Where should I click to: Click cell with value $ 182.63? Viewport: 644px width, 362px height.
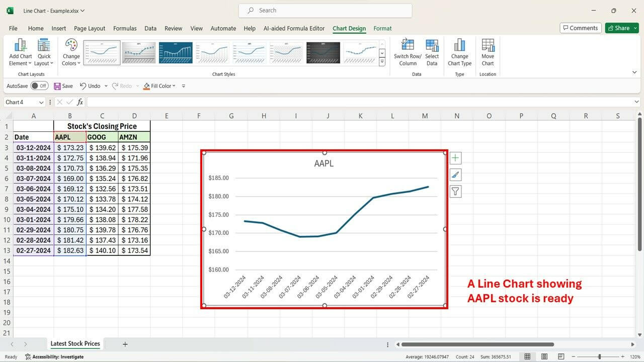pos(70,250)
